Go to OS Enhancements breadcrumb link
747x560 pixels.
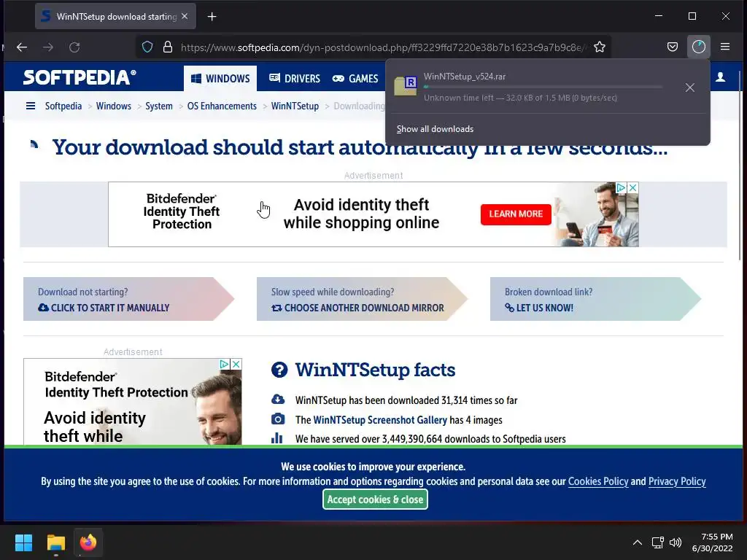coord(222,106)
